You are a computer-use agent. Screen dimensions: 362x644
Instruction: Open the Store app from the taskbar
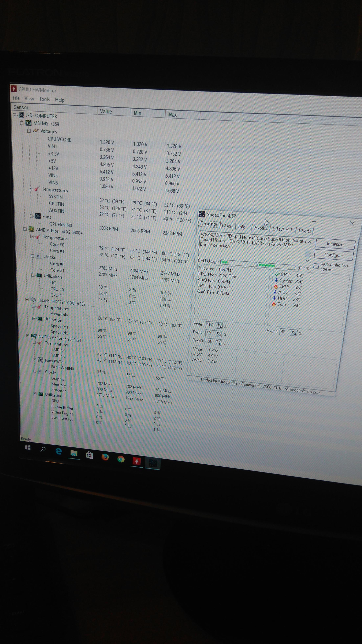click(89, 455)
